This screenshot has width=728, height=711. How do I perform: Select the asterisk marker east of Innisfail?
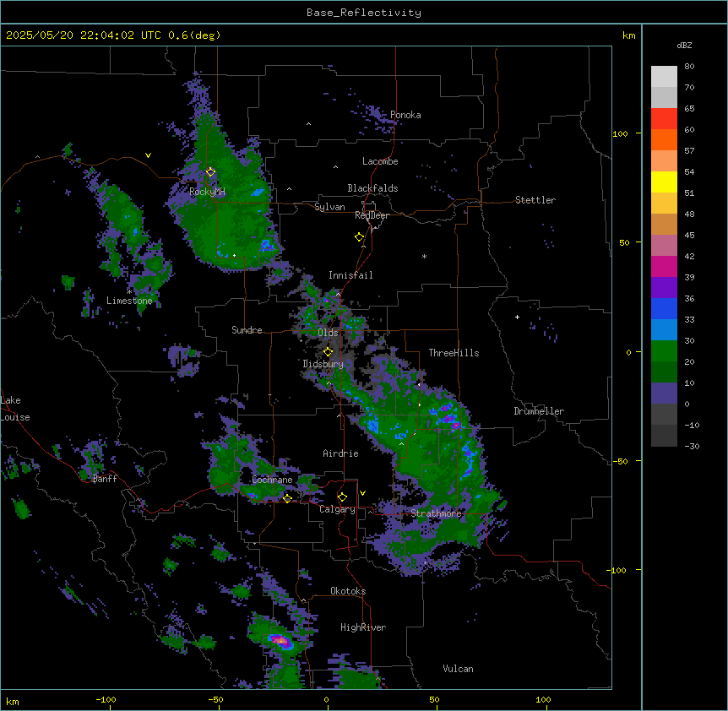[x=424, y=256]
